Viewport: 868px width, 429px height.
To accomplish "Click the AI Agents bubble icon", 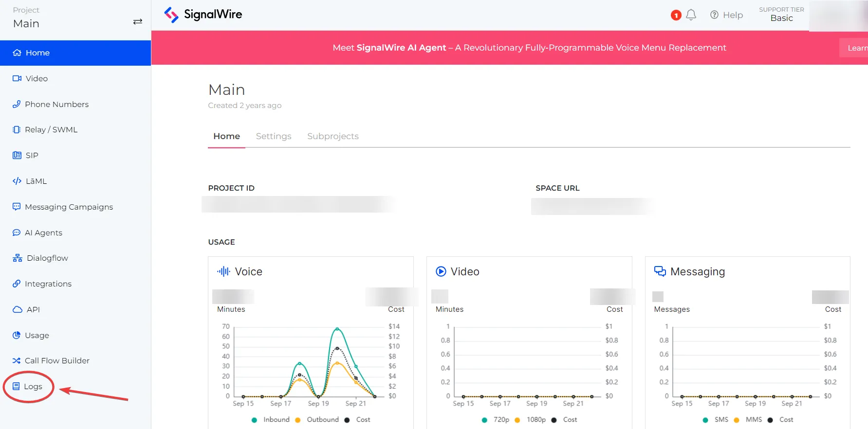I will 17,232.
